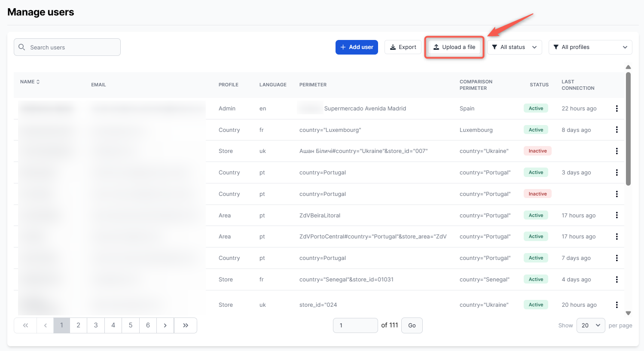This screenshot has width=644, height=351.
Task: Click the sort icon beside the NAME header
Action: click(38, 82)
